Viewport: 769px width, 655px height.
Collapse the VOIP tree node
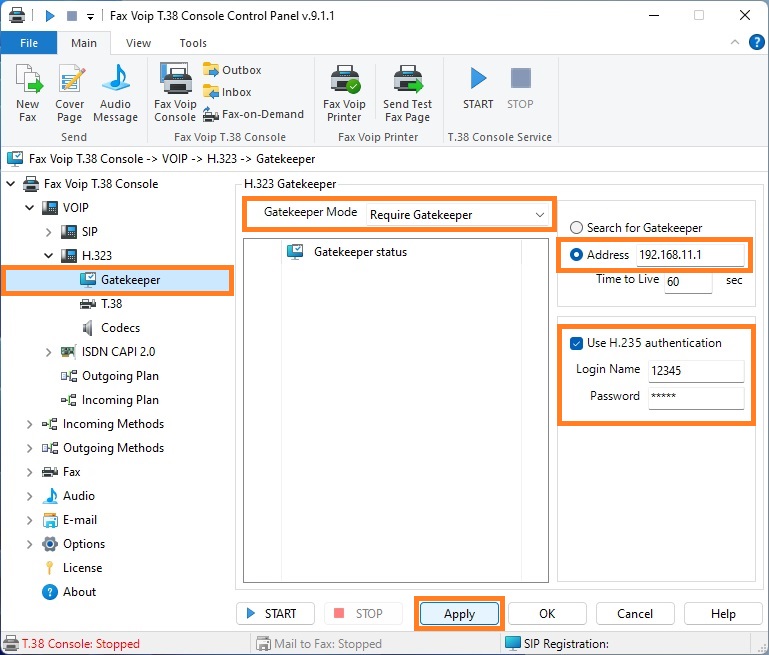click(x=29, y=208)
